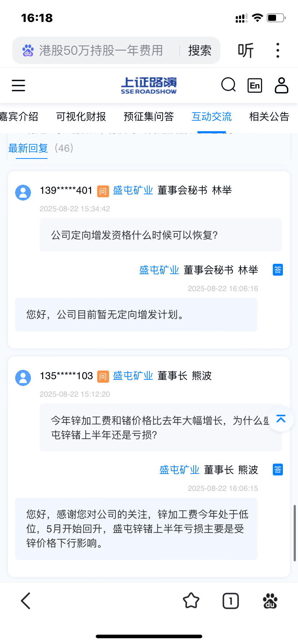The width and height of the screenshot is (298, 644).
Task: Tap the Baidu paw home icon
Action: pos(270,601)
